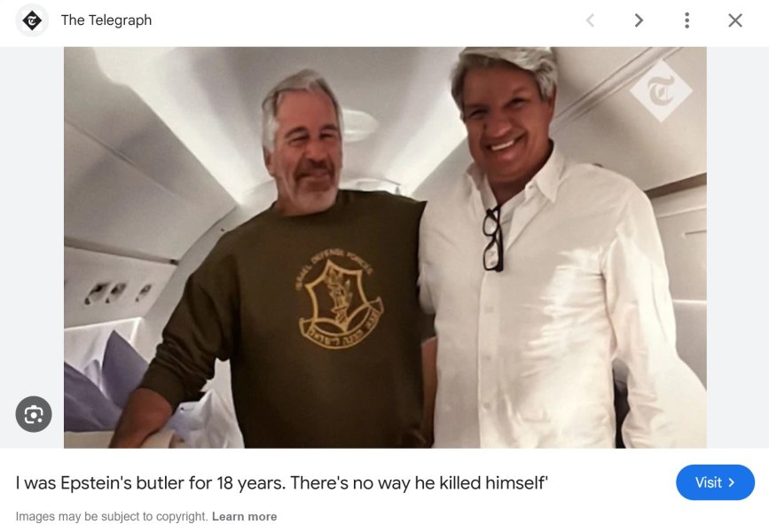Viewport: 769px width, 532px height.
Task: Click the black eyeglasses hanging on white shirt
Action: tap(493, 239)
